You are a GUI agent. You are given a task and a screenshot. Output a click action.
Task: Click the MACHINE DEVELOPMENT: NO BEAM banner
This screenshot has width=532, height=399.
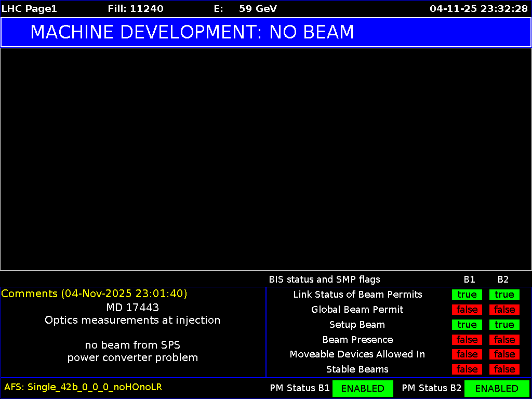(192, 32)
